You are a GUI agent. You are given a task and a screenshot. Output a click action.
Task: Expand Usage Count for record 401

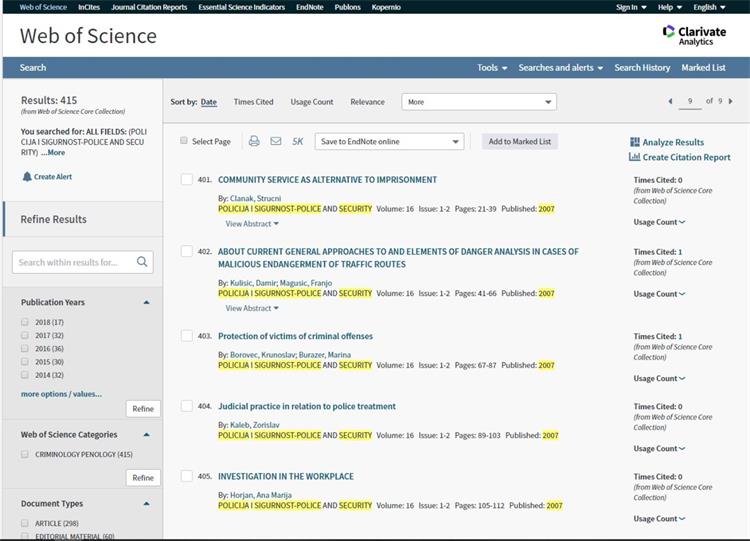(x=659, y=222)
